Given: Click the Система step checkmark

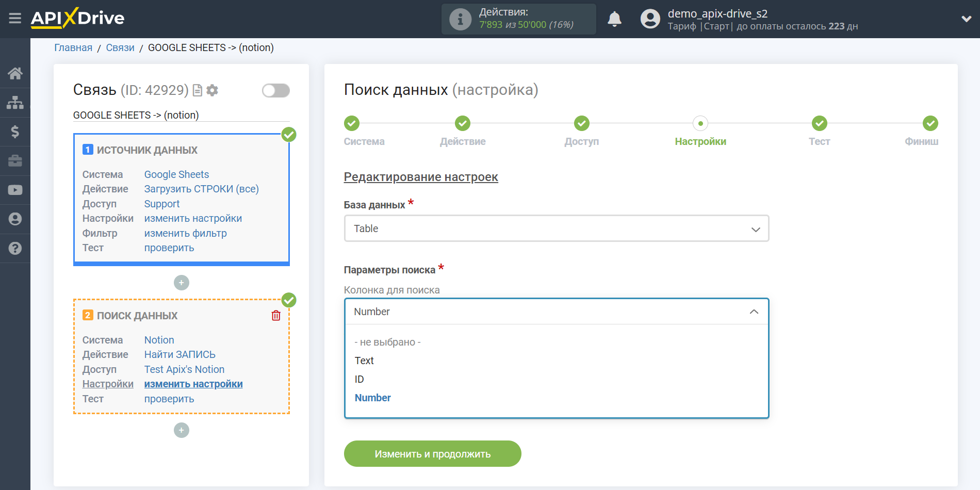Looking at the screenshot, I should pos(352,123).
